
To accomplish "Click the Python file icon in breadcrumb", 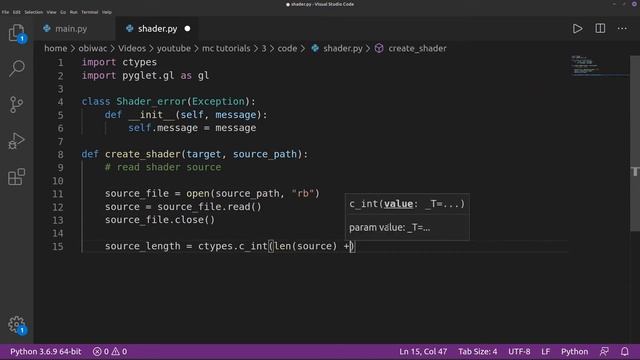I will [315, 48].
